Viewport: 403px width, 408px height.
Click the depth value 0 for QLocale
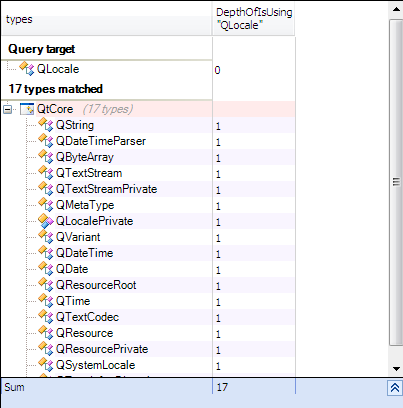click(x=217, y=70)
